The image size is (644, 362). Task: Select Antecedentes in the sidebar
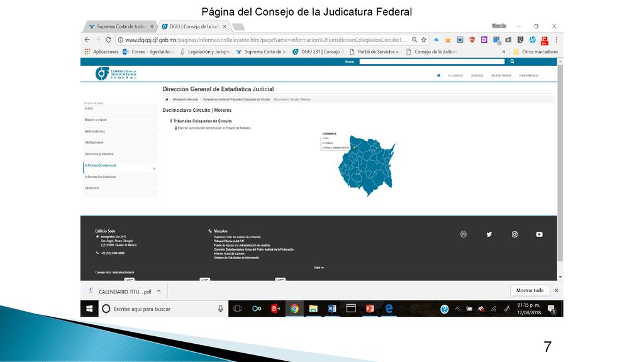(120, 132)
